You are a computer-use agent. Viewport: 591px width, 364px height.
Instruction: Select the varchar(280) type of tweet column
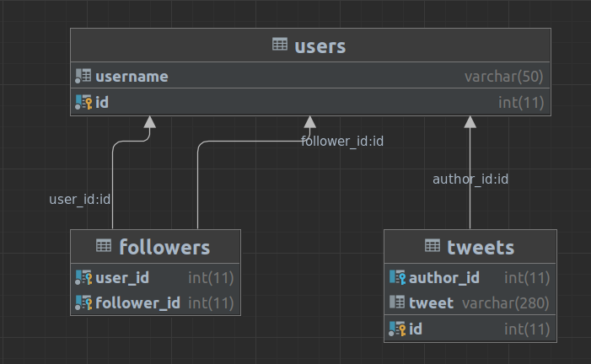[x=506, y=303]
